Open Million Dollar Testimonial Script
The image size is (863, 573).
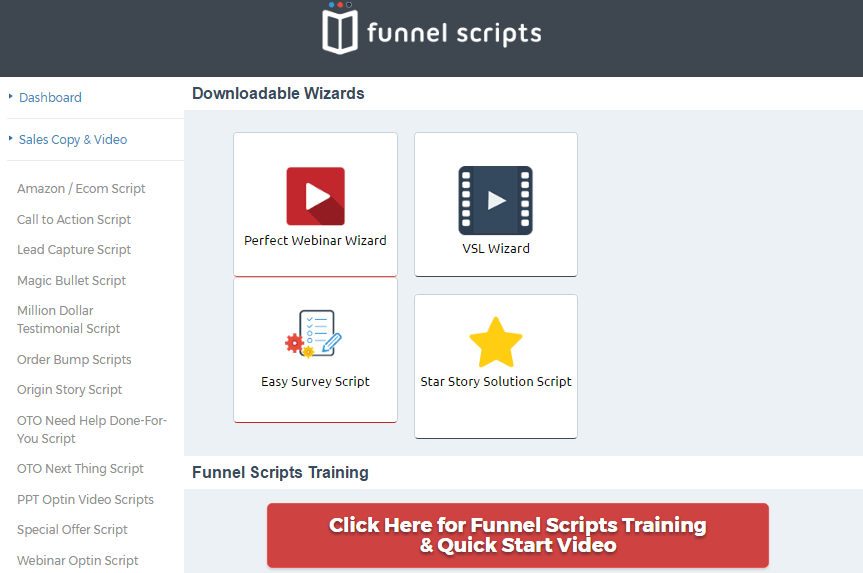pyautogui.click(x=68, y=320)
